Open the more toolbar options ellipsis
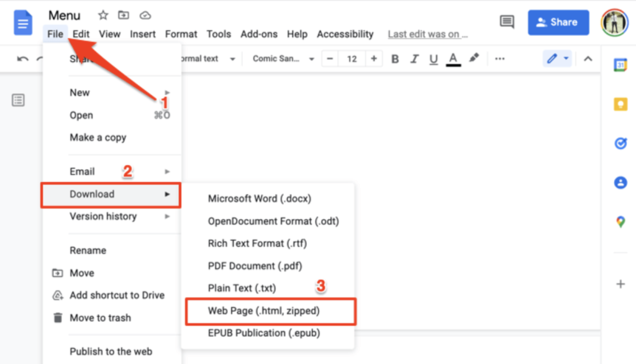Screen dimensions: 636x364 pyautogui.click(x=500, y=59)
